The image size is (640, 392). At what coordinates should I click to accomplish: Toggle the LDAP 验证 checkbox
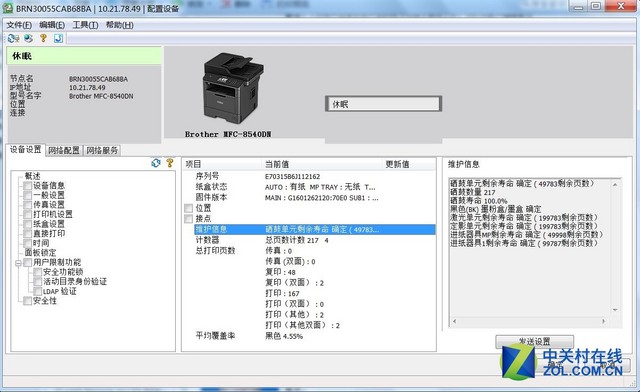[x=37, y=291]
